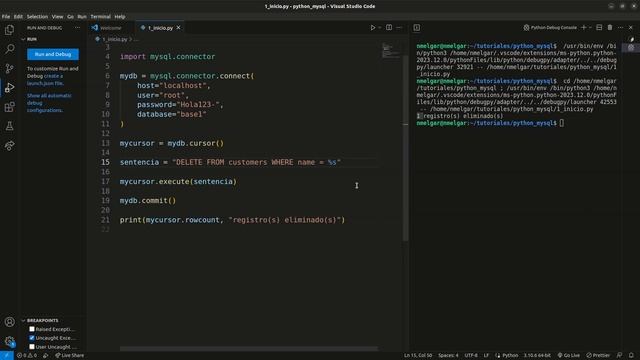Run Python file with play icon

373,28
